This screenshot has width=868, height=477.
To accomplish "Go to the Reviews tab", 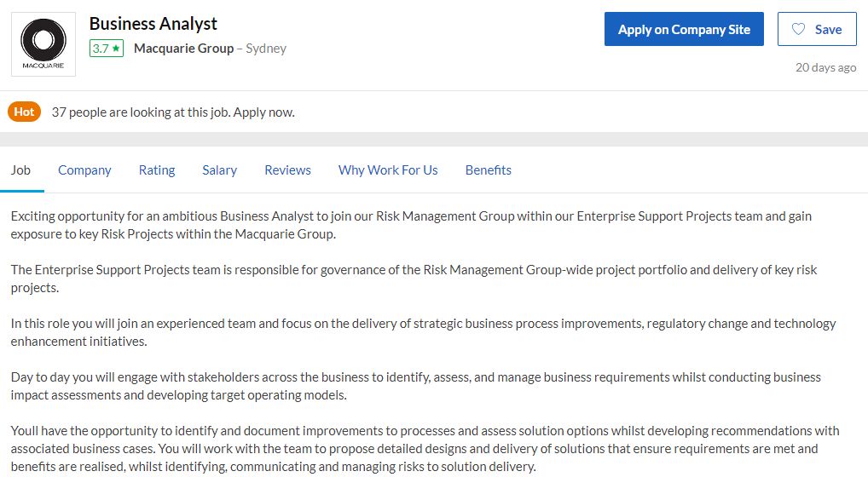I will (287, 170).
